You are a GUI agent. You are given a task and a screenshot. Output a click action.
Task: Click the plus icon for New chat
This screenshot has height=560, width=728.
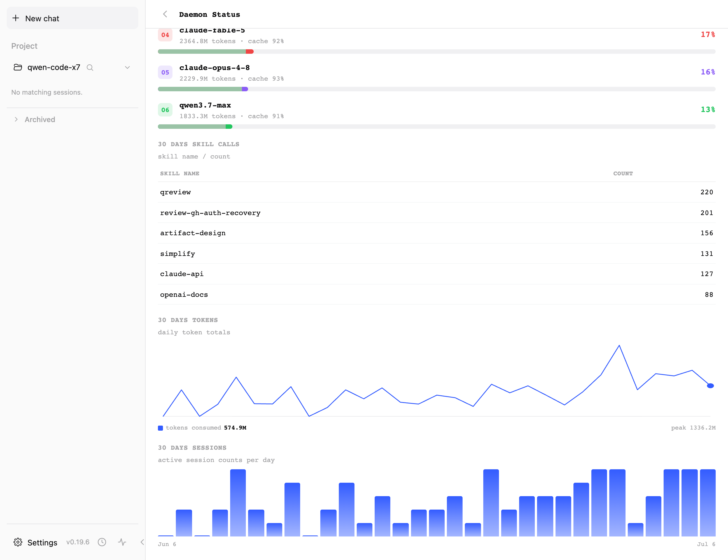click(x=16, y=18)
